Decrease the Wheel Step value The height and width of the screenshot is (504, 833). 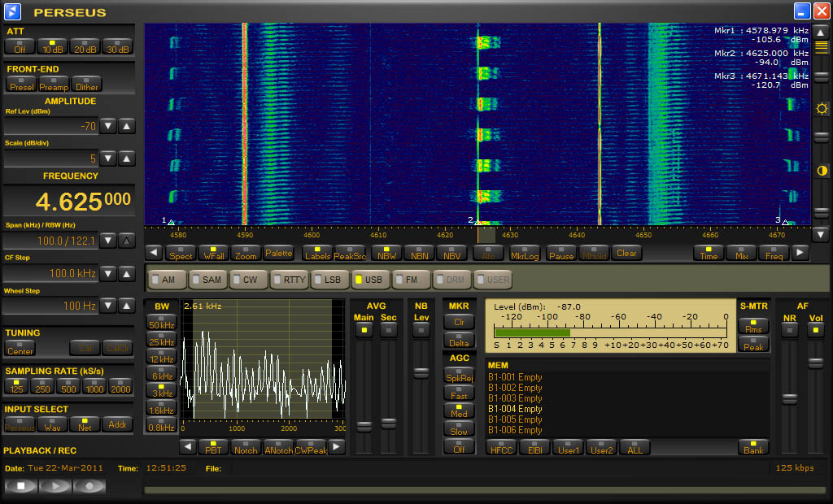coord(108,306)
